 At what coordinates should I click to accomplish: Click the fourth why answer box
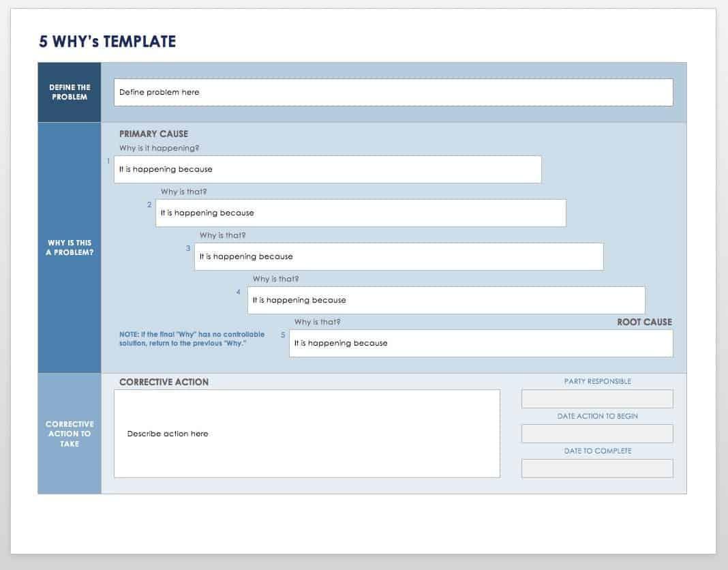pyautogui.click(x=445, y=300)
